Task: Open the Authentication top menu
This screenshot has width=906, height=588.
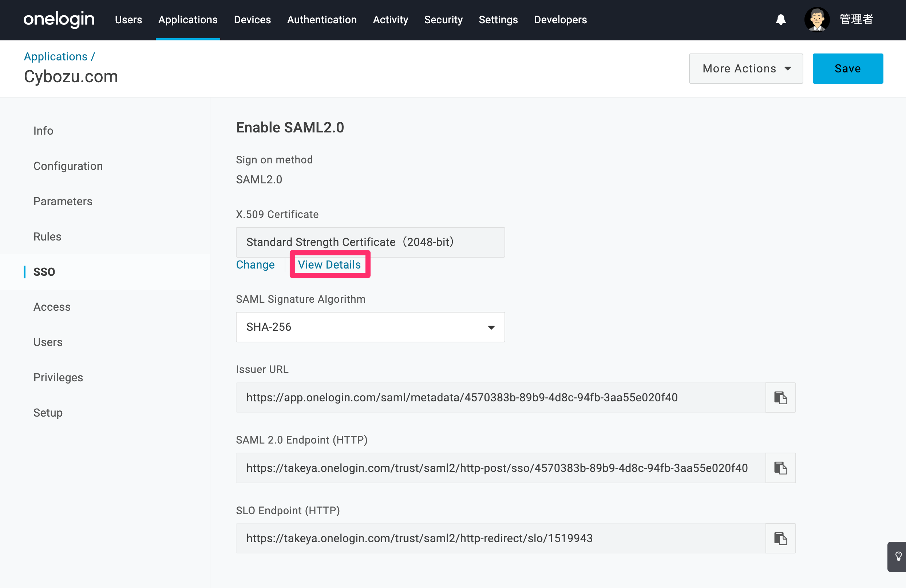Action: pos(322,20)
